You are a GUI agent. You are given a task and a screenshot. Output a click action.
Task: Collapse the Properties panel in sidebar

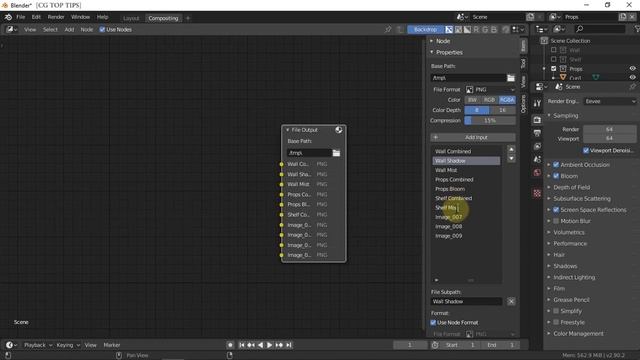pyautogui.click(x=449, y=53)
